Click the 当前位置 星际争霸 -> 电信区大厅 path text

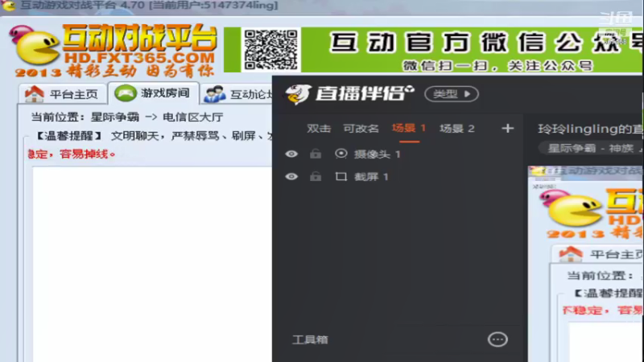(x=127, y=117)
